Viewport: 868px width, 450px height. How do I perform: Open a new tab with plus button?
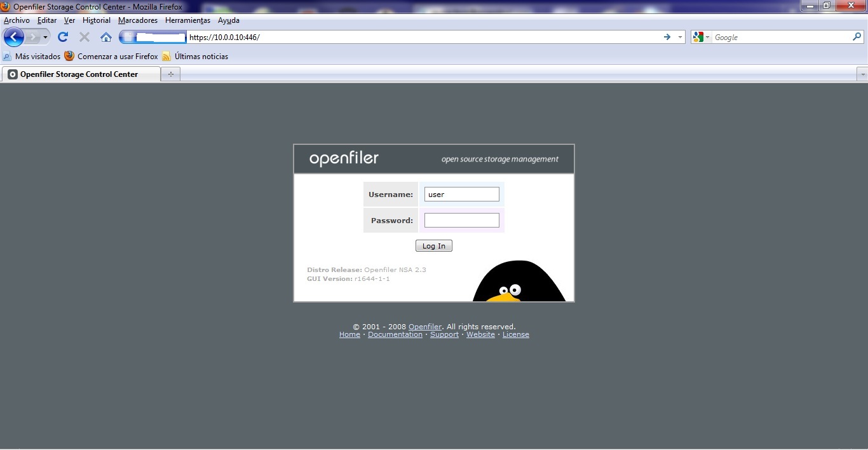(170, 74)
